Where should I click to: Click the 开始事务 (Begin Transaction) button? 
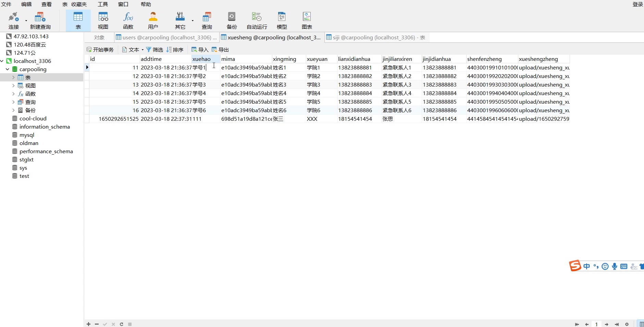[100, 50]
